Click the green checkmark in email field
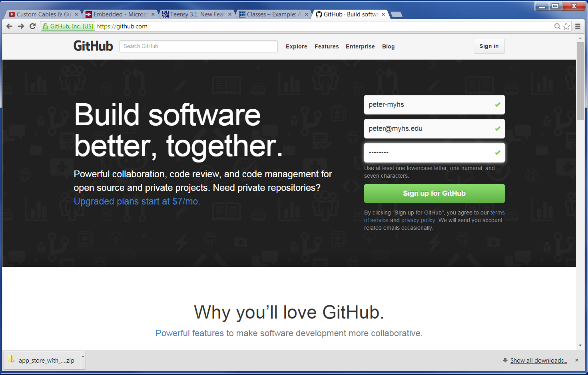 point(498,128)
